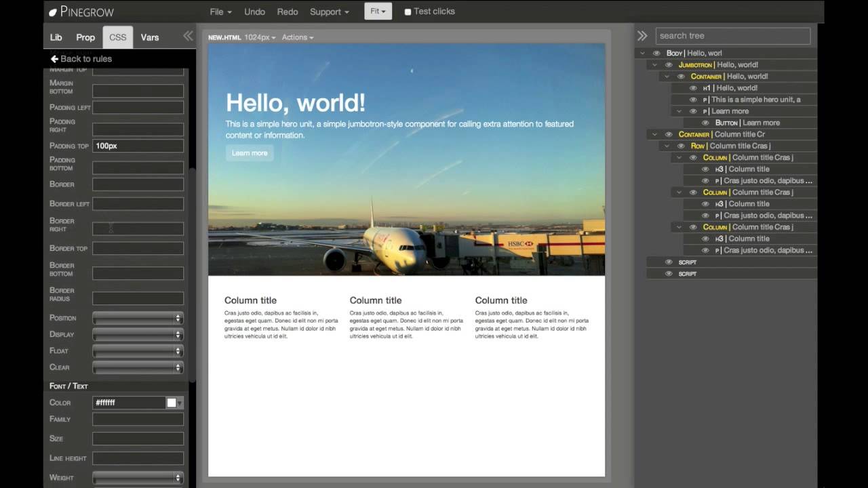Open the File menu

tap(220, 12)
